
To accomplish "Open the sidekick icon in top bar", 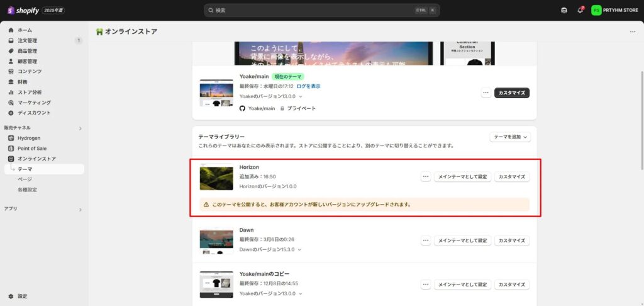I will pos(564,10).
